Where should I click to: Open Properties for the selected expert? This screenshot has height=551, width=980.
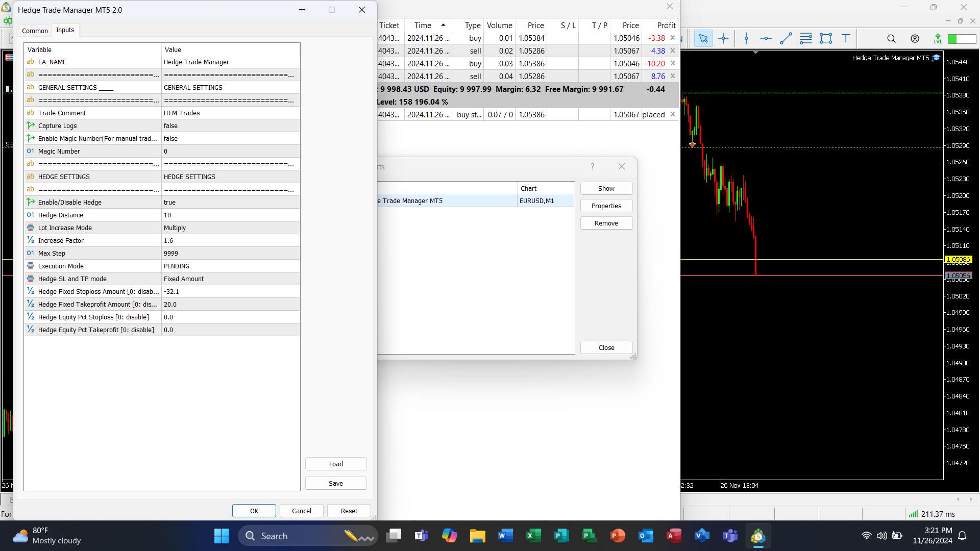tap(606, 206)
